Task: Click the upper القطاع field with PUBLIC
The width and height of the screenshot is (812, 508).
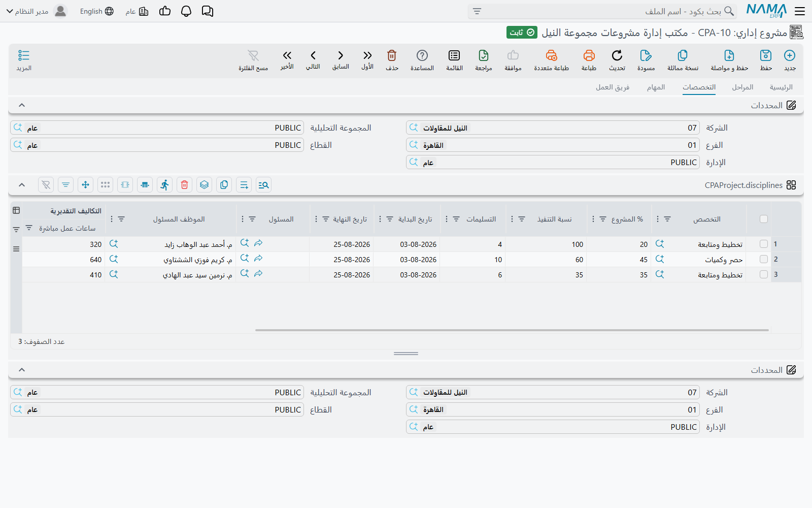Action: tap(157, 145)
